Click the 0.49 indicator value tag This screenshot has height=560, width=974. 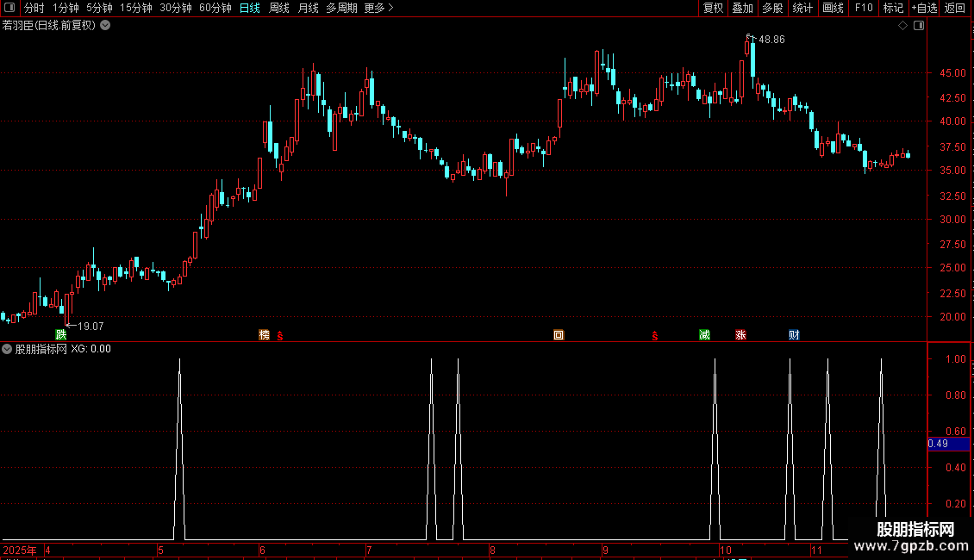(x=948, y=444)
